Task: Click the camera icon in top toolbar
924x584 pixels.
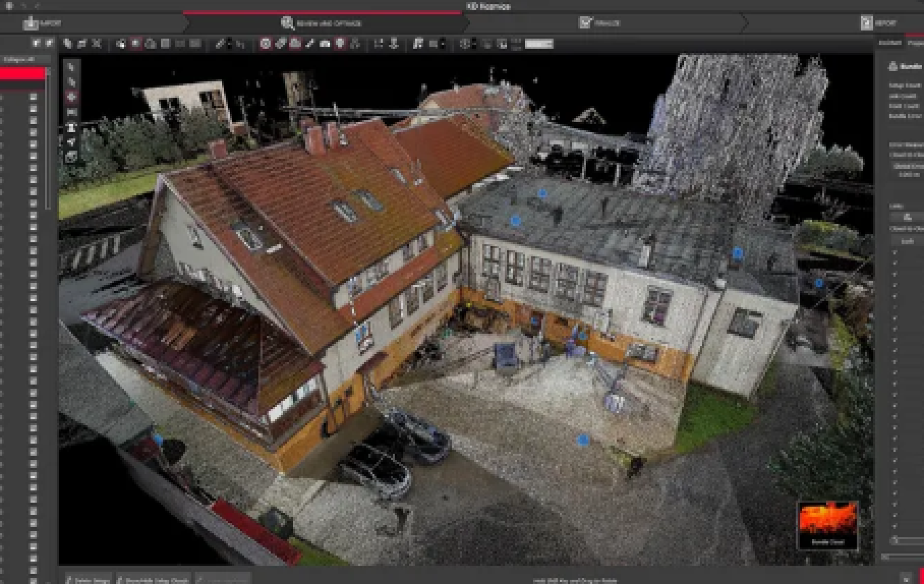Action: click(325, 44)
